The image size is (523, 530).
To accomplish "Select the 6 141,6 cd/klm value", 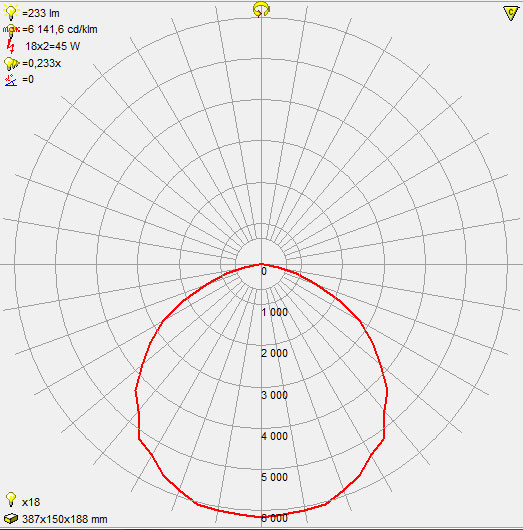I will coord(60,29).
